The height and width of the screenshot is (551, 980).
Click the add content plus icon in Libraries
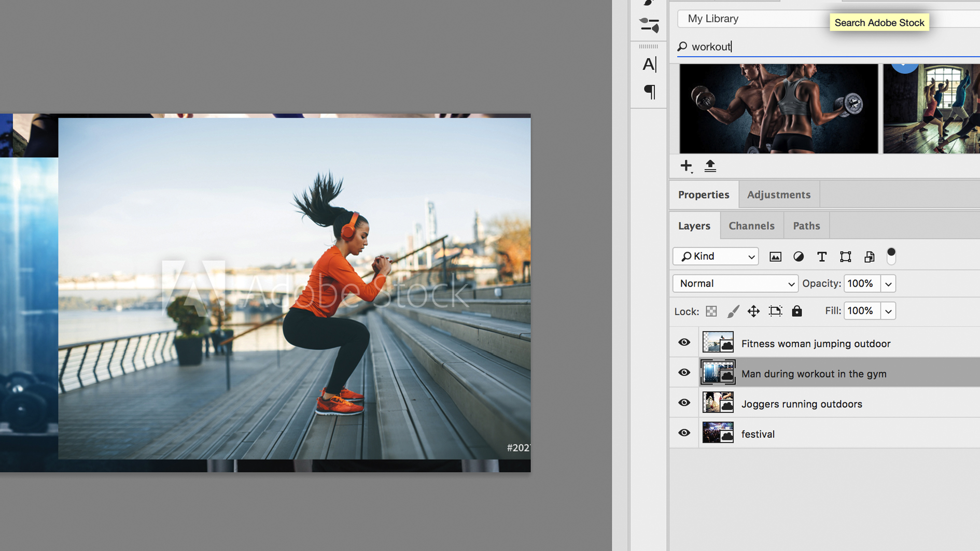[686, 166]
